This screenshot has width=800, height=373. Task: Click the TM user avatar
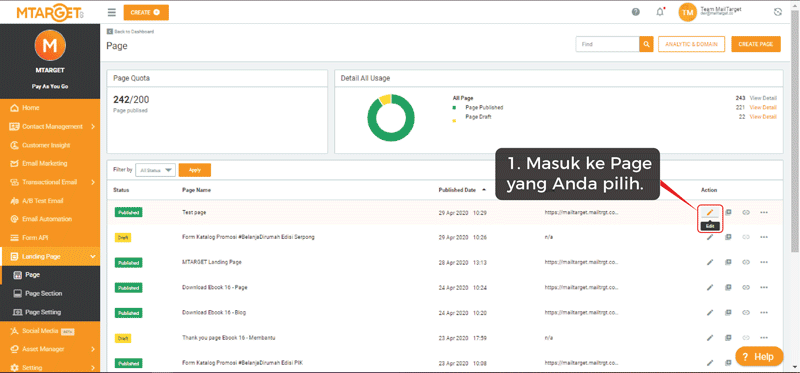[x=687, y=12]
